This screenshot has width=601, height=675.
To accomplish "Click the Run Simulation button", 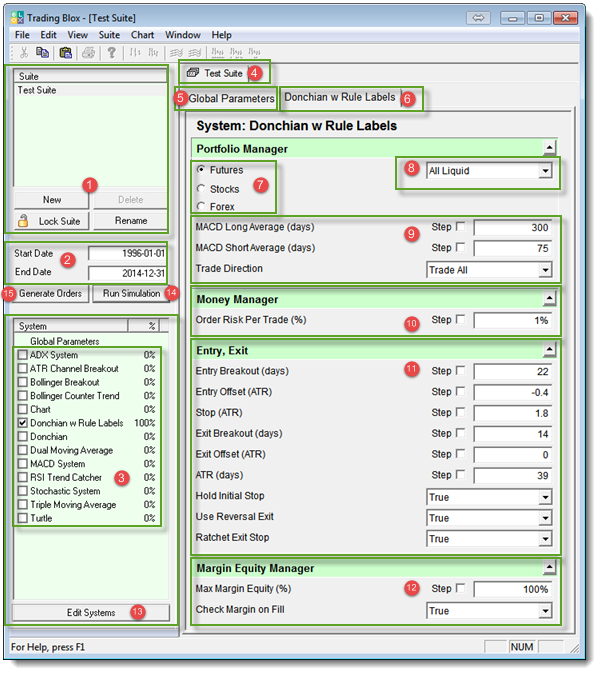I will point(131,294).
